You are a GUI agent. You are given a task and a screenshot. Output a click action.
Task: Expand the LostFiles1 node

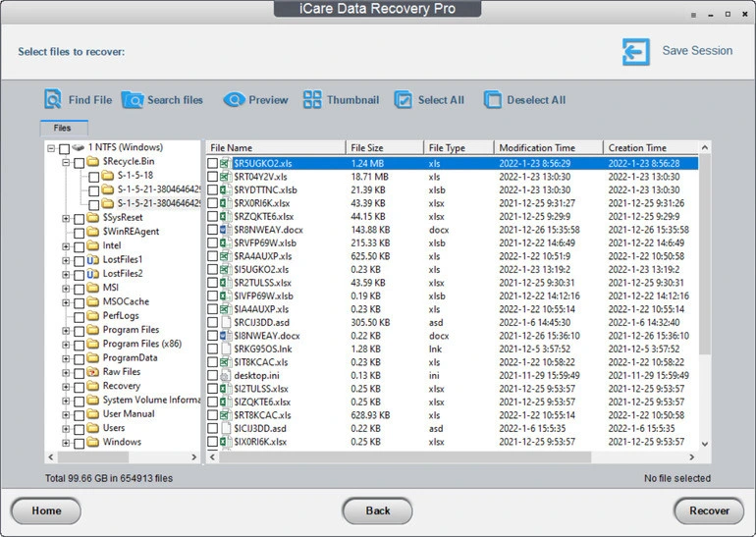point(66,261)
